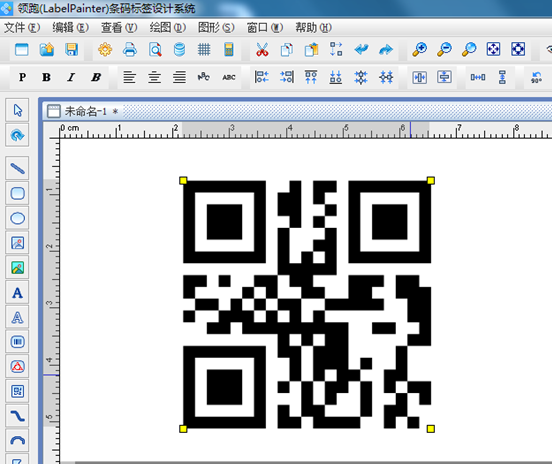Viewport: 552px width, 464px height.
Task: Click the paste clipboard icon
Action: (x=312, y=49)
